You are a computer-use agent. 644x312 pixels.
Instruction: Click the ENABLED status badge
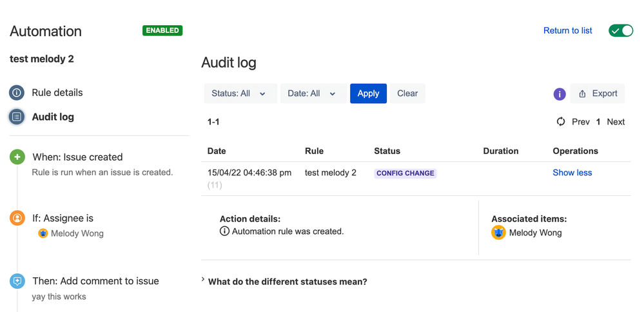pyautogui.click(x=162, y=30)
